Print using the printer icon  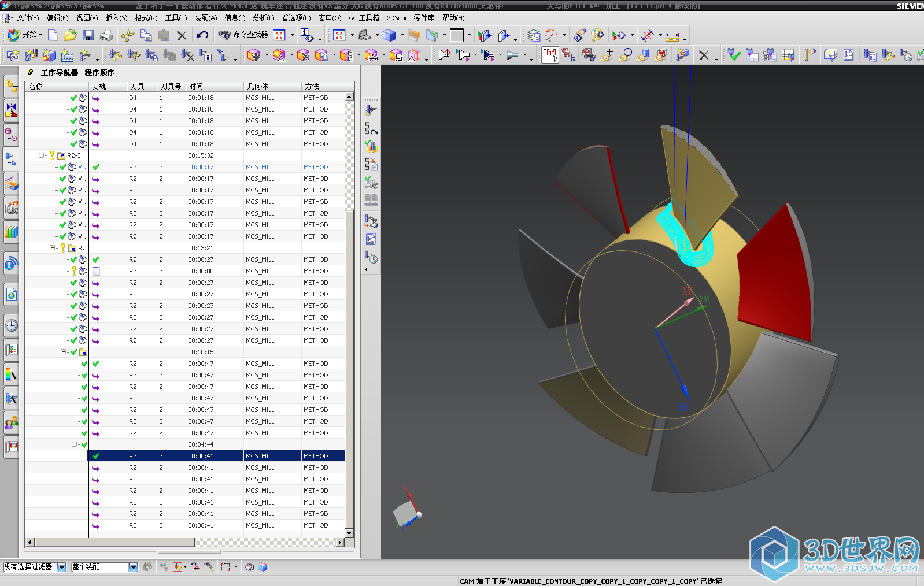[106, 35]
